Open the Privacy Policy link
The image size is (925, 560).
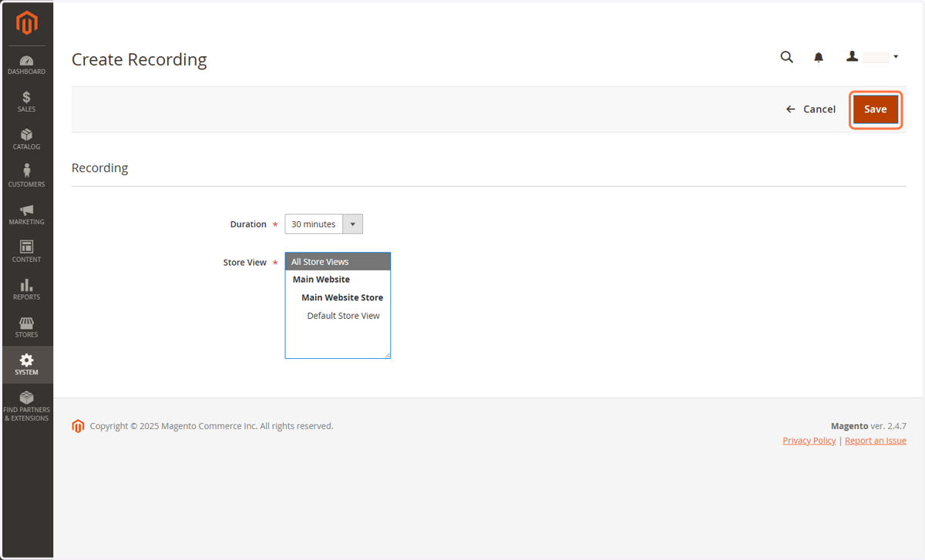(809, 441)
